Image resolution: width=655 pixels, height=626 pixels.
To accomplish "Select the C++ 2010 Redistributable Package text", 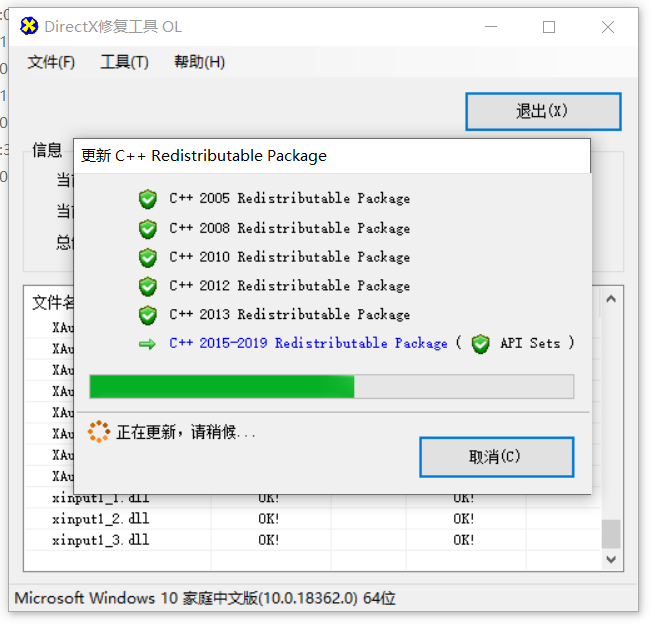I will click(289, 257).
